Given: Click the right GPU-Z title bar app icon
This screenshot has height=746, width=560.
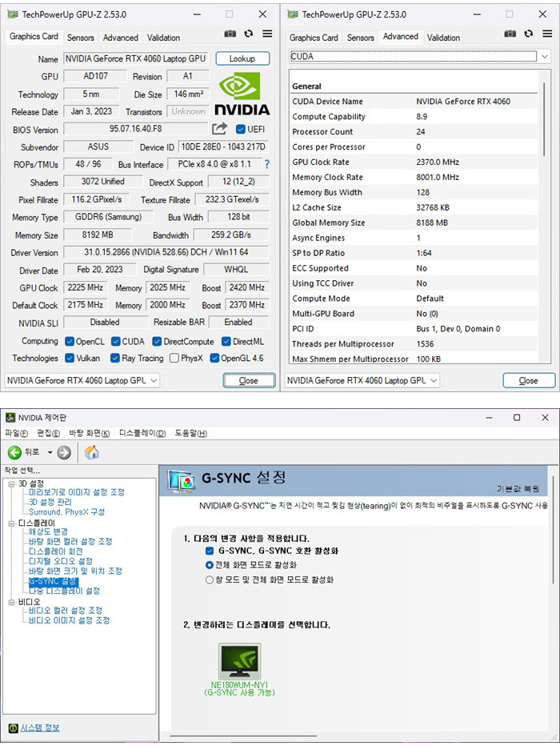Looking at the screenshot, I should coord(293,14).
